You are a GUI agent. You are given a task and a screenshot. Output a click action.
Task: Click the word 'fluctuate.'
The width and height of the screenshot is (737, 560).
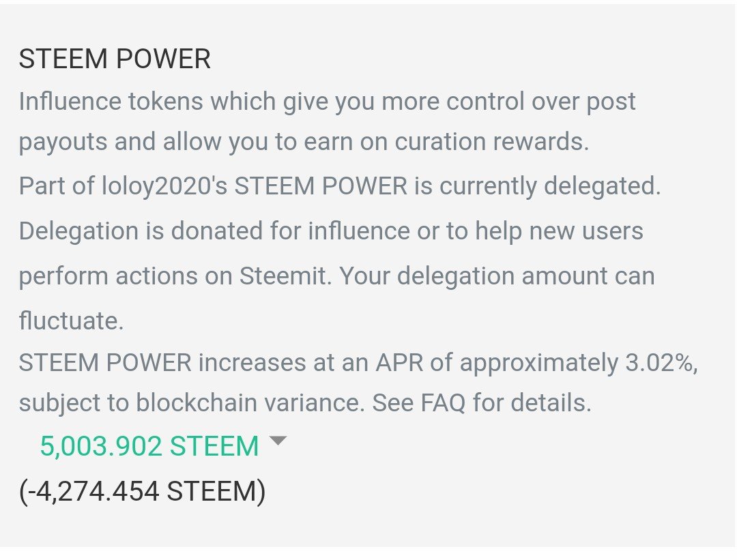point(71,321)
